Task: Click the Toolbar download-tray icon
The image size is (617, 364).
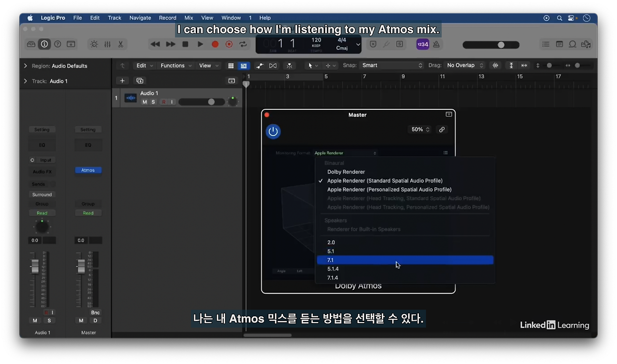Action: coord(71,44)
